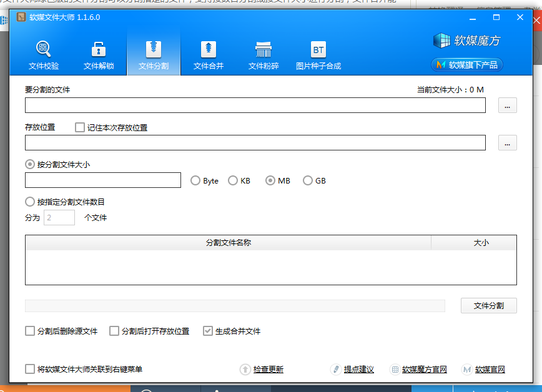Open the 文件粉碎 file shredder tool
The width and height of the screenshot is (542, 392).
[264, 54]
